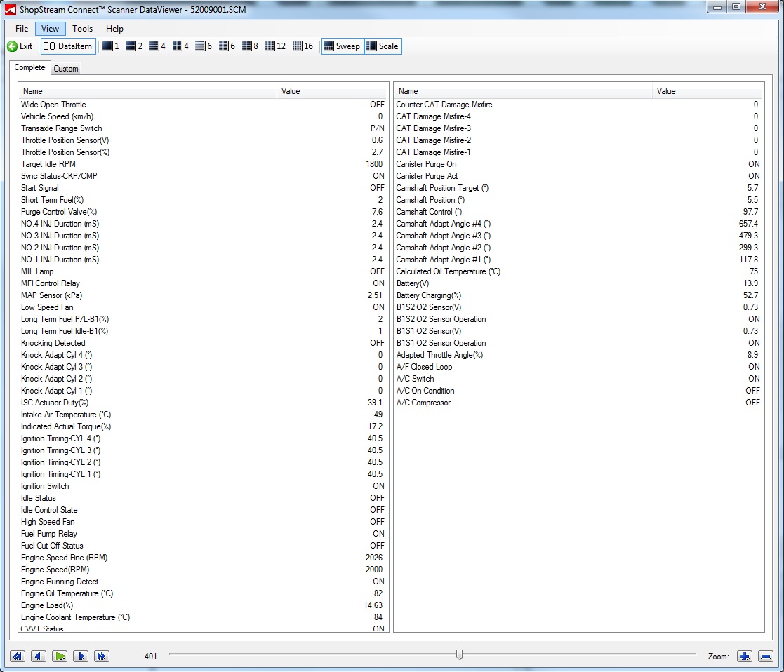Screen dimensions: 784x672
Task: Select the 12-graph layout icon
Action: (275, 46)
